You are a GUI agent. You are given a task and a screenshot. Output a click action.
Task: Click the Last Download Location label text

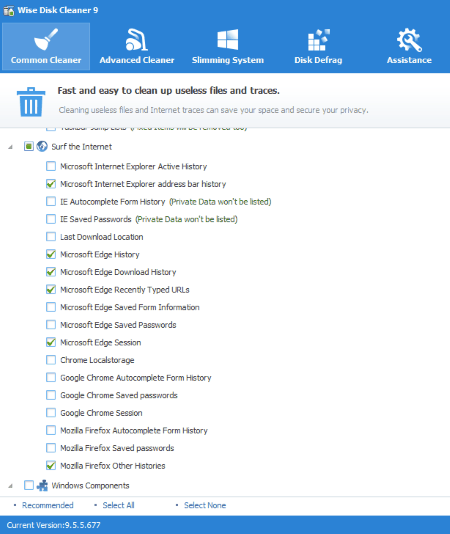tap(102, 237)
